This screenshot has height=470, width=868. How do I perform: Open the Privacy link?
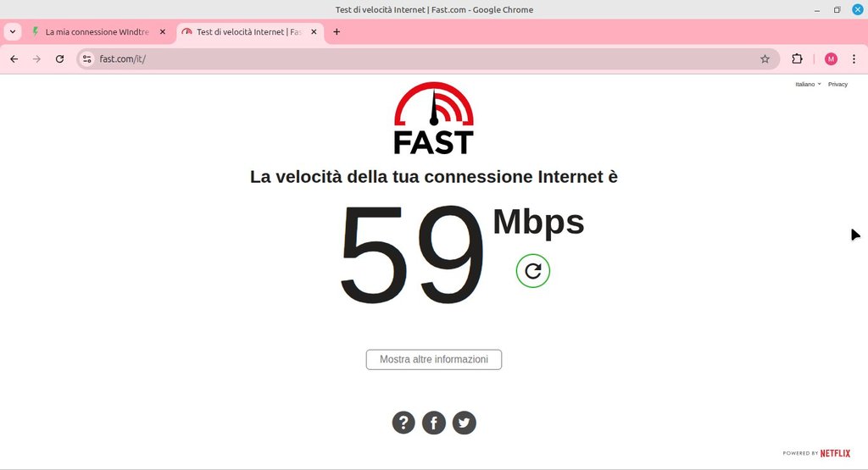point(837,85)
